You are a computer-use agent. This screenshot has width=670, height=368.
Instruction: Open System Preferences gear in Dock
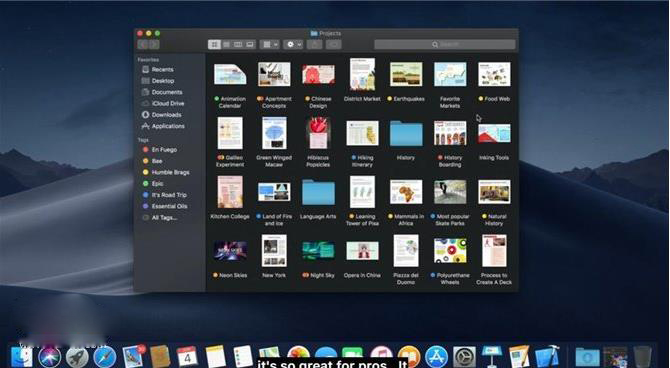(x=464, y=357)
